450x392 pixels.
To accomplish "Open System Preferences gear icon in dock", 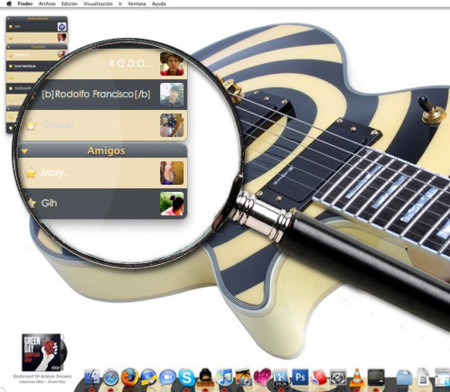I will (338, 378).
